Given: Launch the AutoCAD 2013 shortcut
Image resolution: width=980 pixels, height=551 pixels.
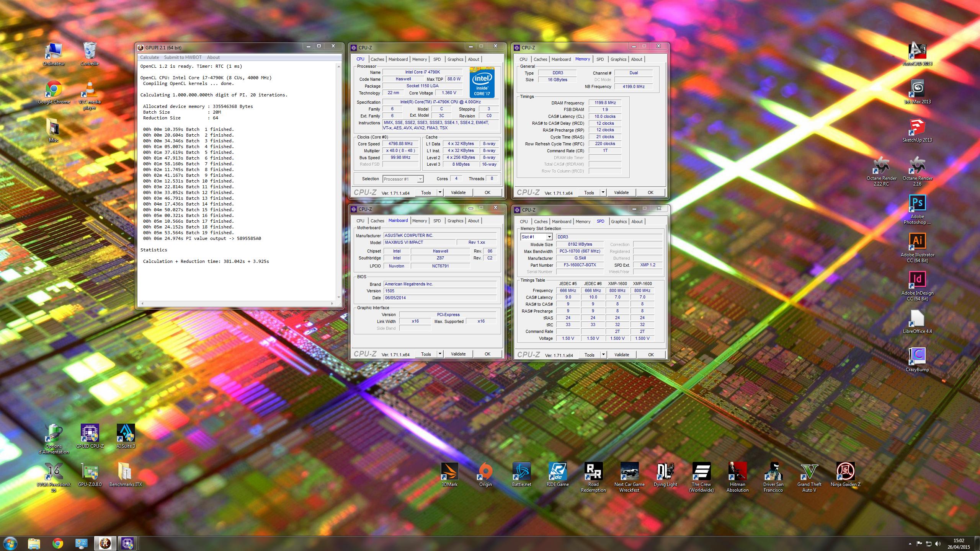Looking at the screenshot, I should [x=917, y=54].
